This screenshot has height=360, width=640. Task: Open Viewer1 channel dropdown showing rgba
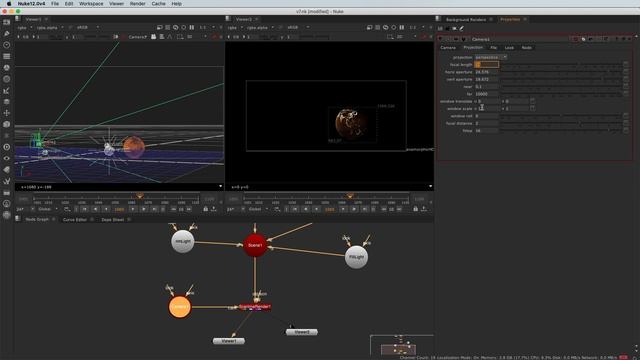(x=24, y=27)
